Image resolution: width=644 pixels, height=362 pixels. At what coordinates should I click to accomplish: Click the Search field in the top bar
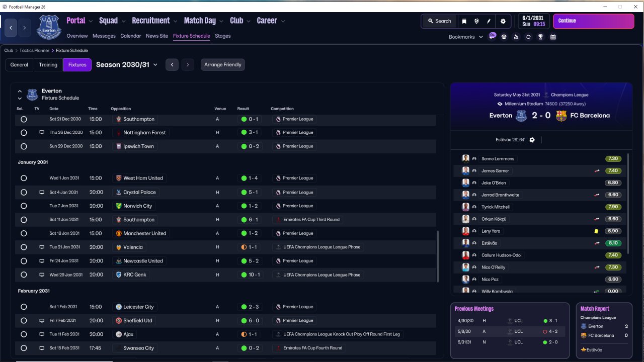439,21
